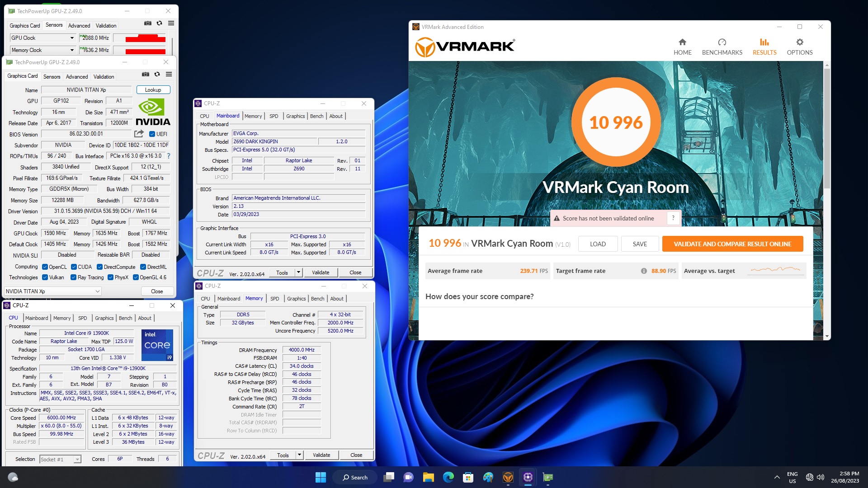Click the Bus Interface question mark in GPU-Z
The height and width of the screenshot is (488, 868).
169,156
